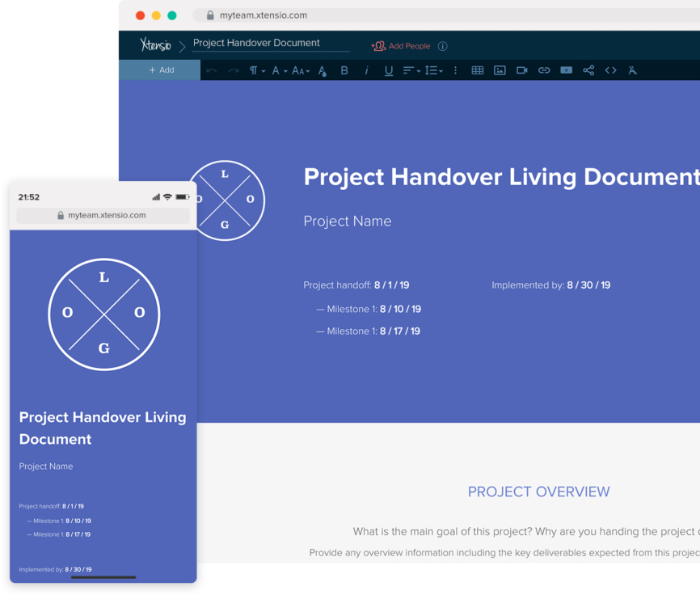Open the text alignment dropdown
This screenshot has width=700, height=595.
coord(412,70)
